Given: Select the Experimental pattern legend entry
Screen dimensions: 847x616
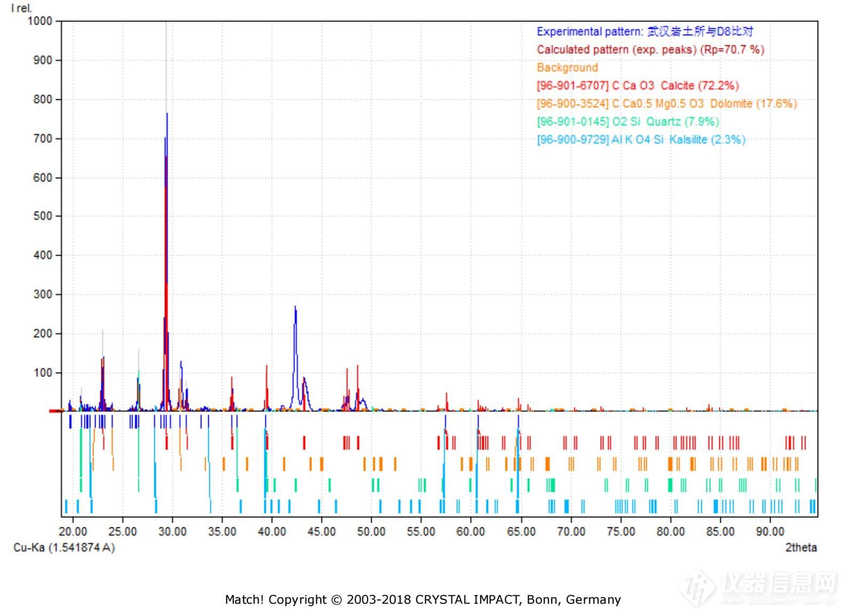Looking at the screenshot, I should (645, 31).
